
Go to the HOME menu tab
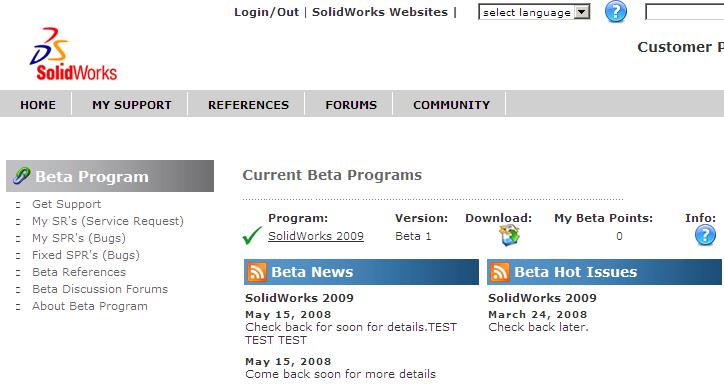tap(38, 105)
